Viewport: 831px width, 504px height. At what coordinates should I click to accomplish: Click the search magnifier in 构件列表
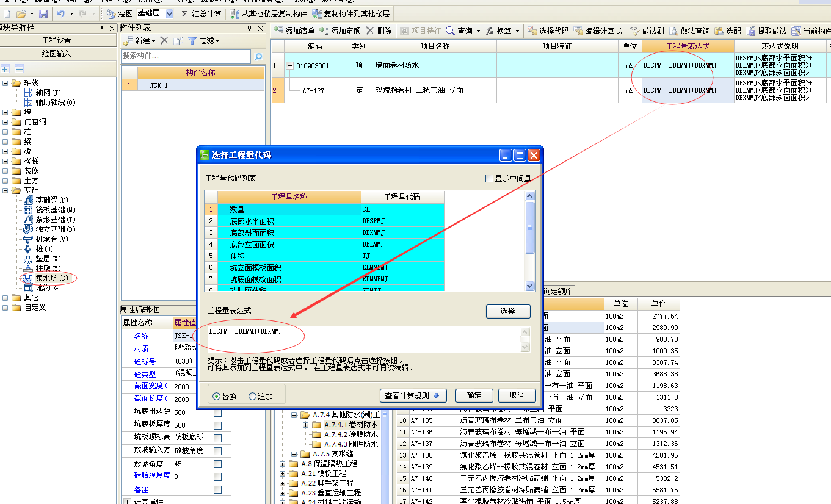click(x=258, y=57)
